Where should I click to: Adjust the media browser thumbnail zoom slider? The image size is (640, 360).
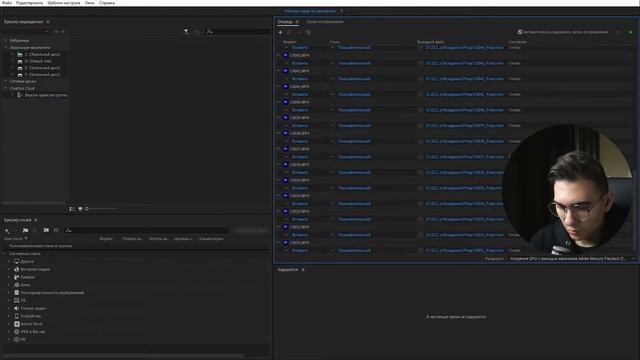pyautogui.click(x=101, y=209)
